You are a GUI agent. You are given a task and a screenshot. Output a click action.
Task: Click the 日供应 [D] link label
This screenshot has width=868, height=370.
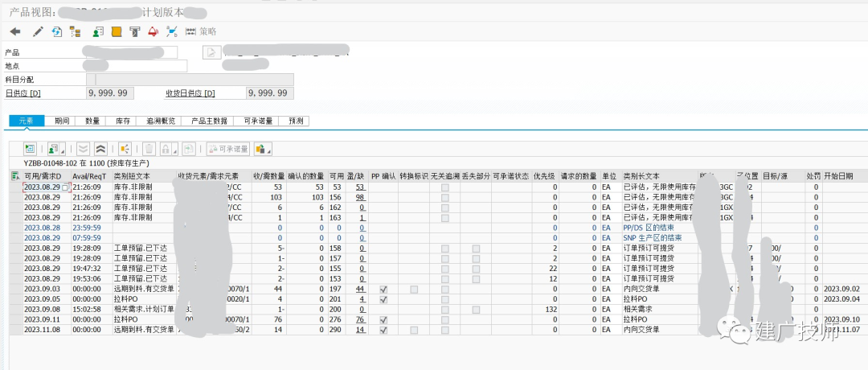[x=23, y=93]
